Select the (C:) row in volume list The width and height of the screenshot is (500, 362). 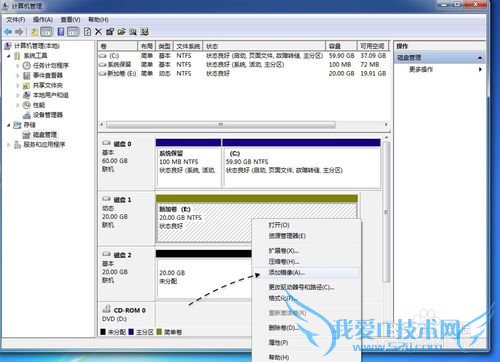point(244,56)
